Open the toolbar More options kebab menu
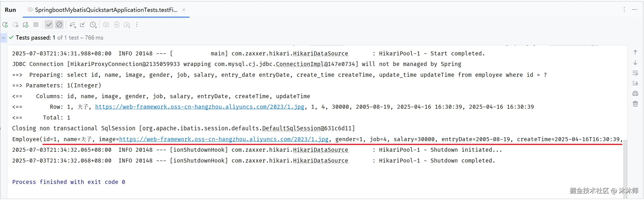This screenshot has height=200, width=644. (137, 25)
